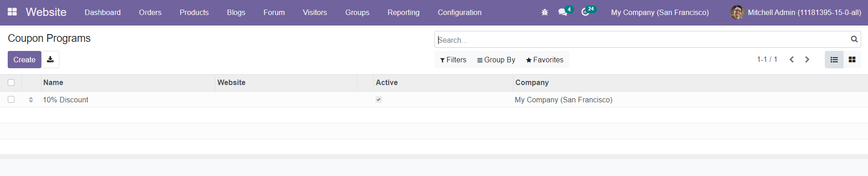868x176 pixels.
Task: Switch to kanban view
Action: [x=852, y=60]
